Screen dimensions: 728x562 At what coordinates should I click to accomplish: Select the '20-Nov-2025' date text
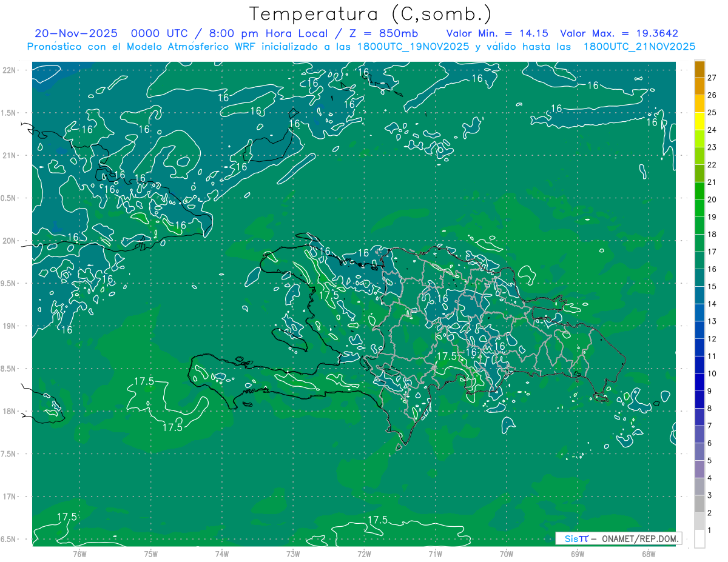point(76,34)
